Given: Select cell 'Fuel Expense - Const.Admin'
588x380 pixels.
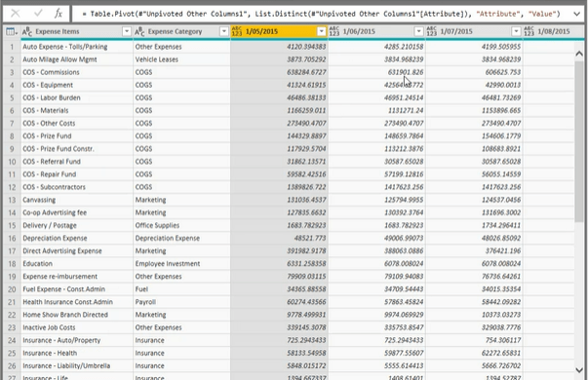Looking at the screenshot, I should coord(77,289).
